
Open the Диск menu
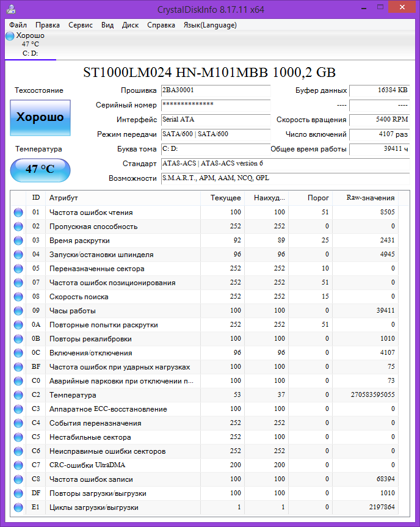point(130,25)
